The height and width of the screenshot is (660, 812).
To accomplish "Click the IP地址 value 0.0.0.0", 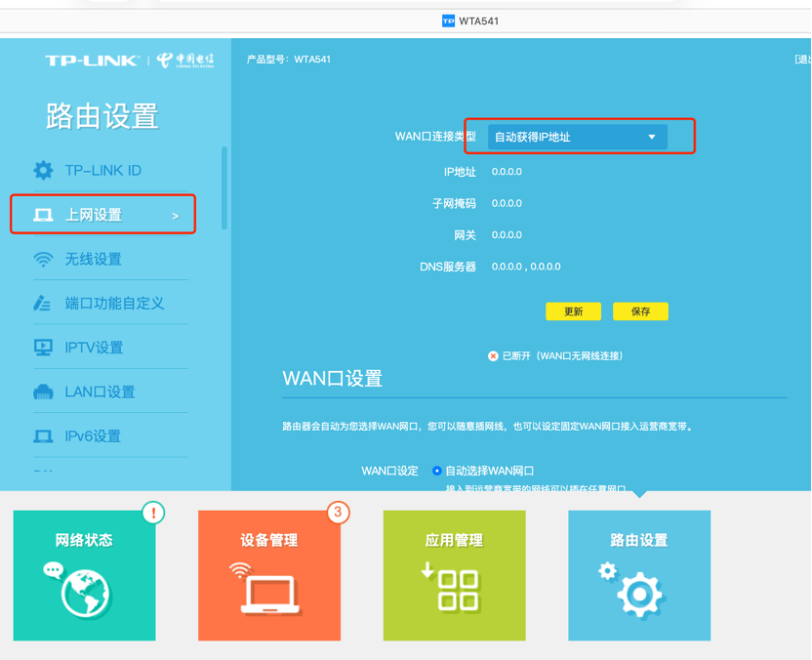I will (x=507, y=172).
